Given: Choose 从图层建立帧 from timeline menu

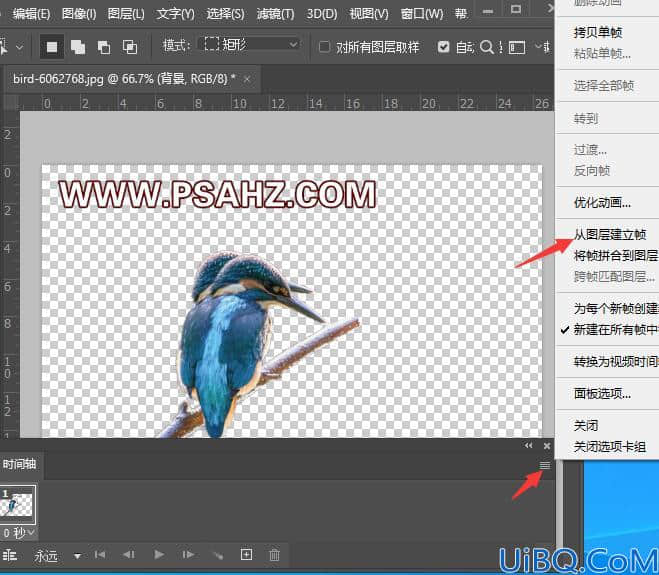Looking at the screenshot, I should [609, 234].
